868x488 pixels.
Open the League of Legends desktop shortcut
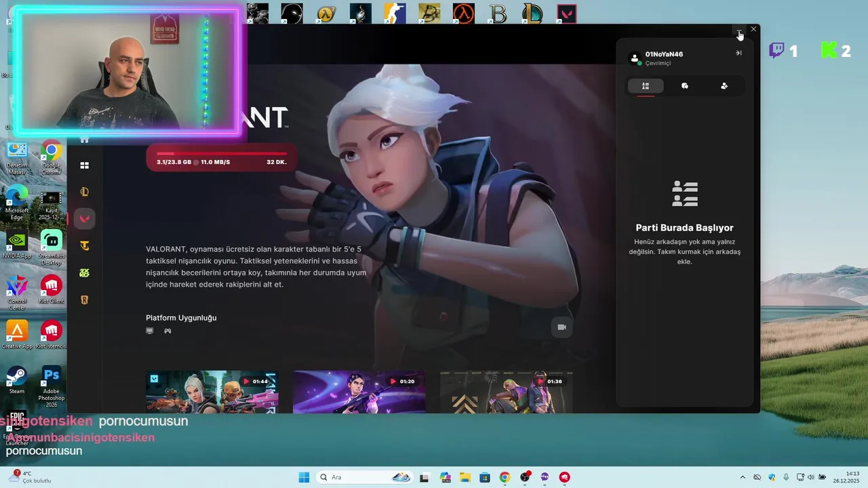[x=532, y=13]
